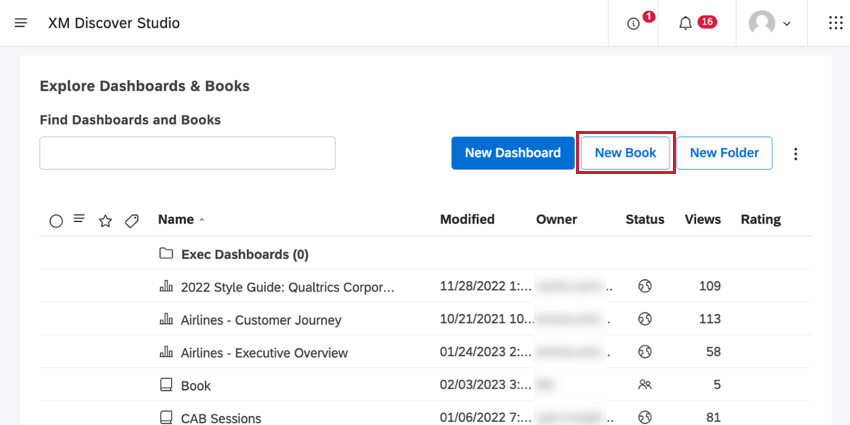
Task: Click shared status icon for Book row
Action: tap(645, 385)
